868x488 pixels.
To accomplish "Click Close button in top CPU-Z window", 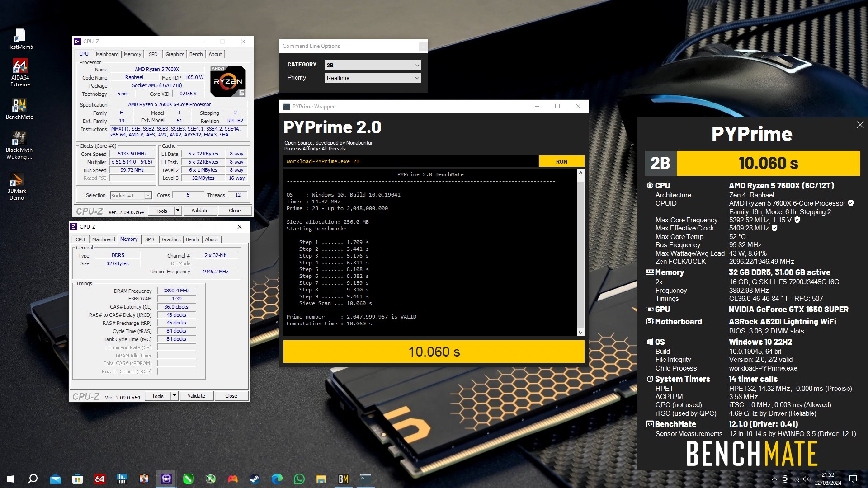I will pos(235,211).
